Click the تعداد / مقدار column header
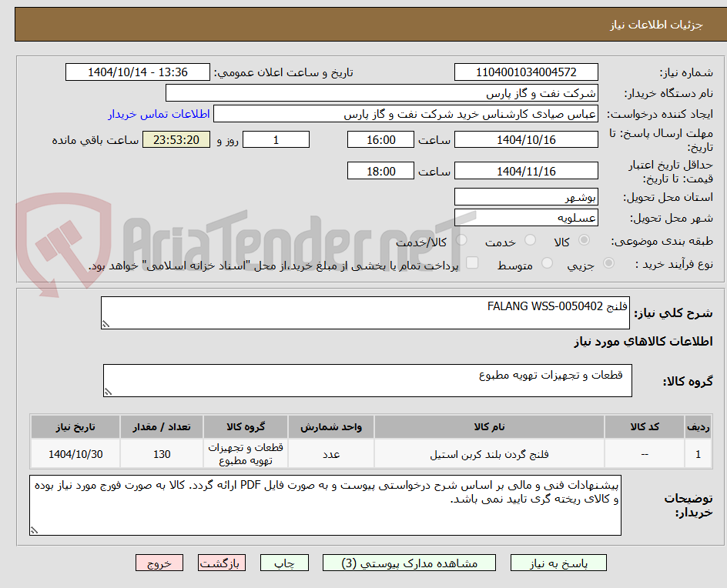 [162, 426]
